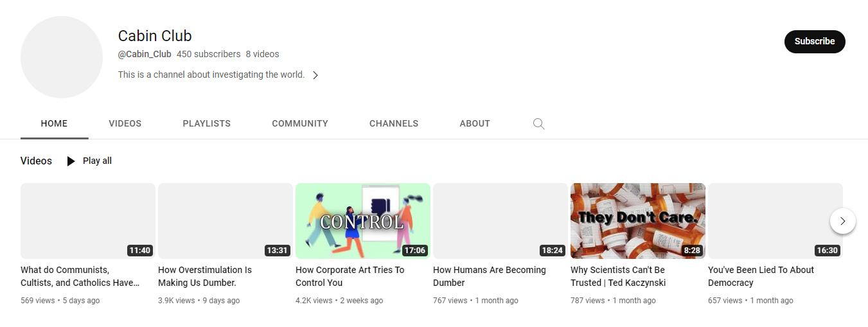Open the 'They Don't Care' pills thumbnail
The height and width of the screenshot is (327, 868).
point(637,221)
